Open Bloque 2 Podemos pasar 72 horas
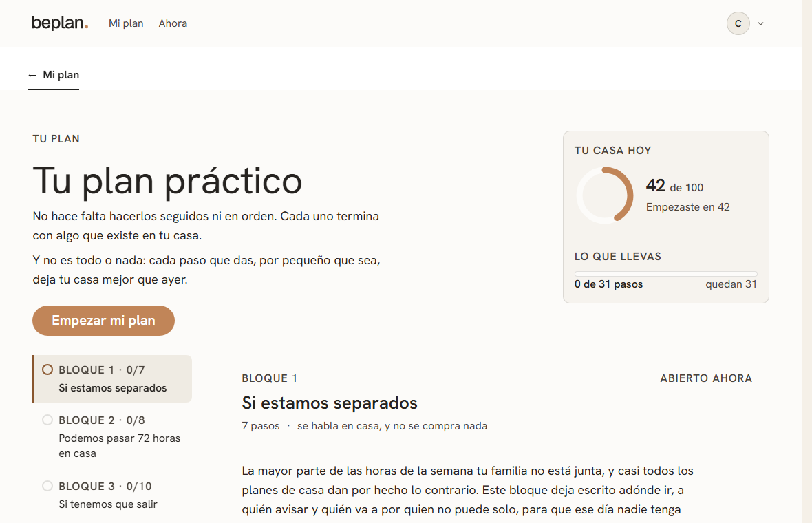The height and width of the screenshot is (523, 812). coord(112,436)
